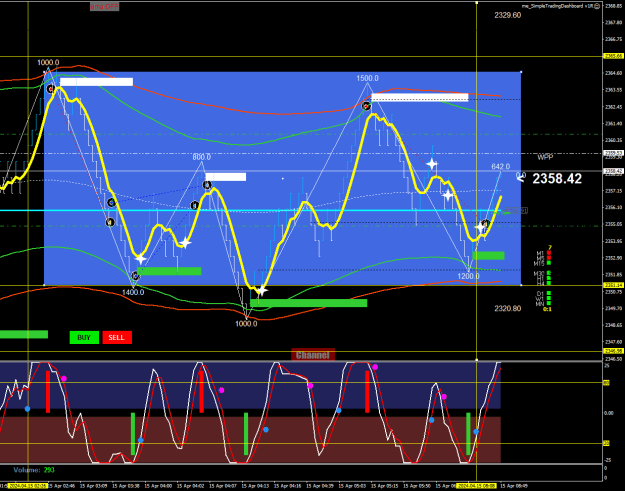Image resolution: width=625 pixels, height=491 pixels.
Task: Click the 1200.0 swing low label
Action: [468, 276]
